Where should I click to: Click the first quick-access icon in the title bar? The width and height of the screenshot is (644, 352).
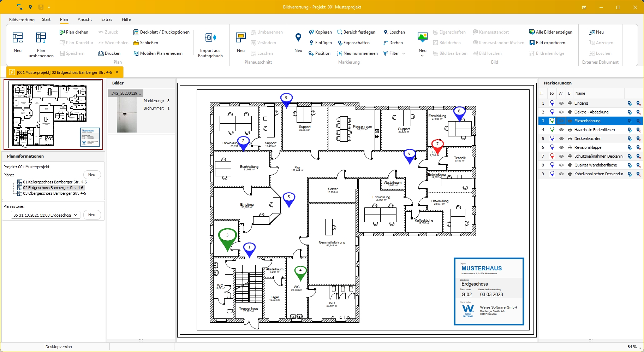point(19,7)
